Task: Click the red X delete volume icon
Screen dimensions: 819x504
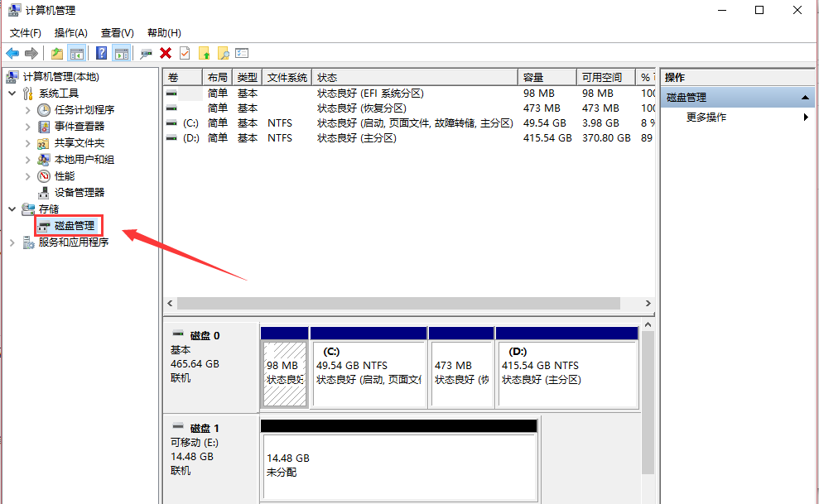Action: (x=165, y=53)
